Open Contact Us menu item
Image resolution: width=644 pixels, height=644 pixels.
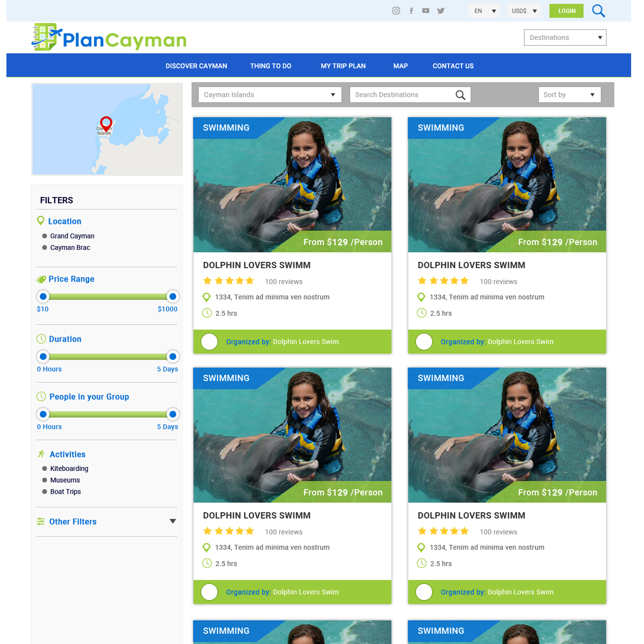453,66
